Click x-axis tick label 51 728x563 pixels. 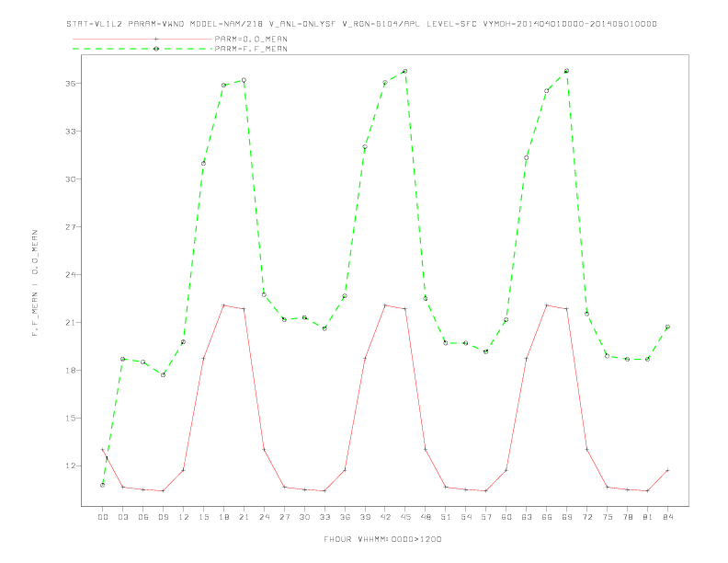[446, 517]
